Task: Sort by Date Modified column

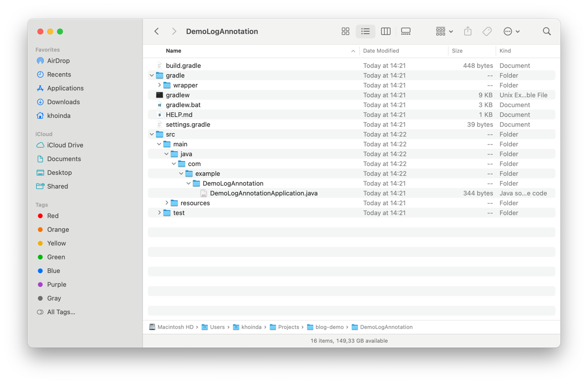Action: [381, 51]
